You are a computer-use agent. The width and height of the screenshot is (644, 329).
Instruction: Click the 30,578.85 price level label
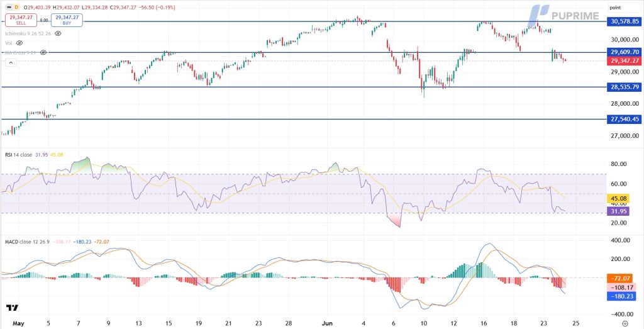click(x=624, y=21)
